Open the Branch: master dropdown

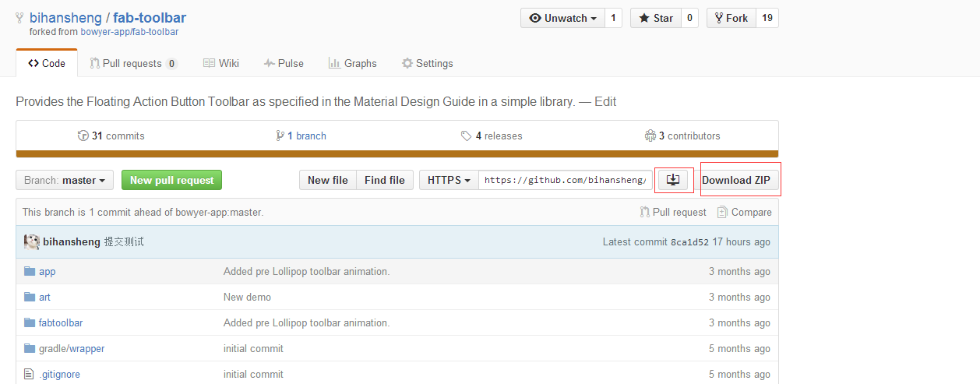click(x=65, y=180)
